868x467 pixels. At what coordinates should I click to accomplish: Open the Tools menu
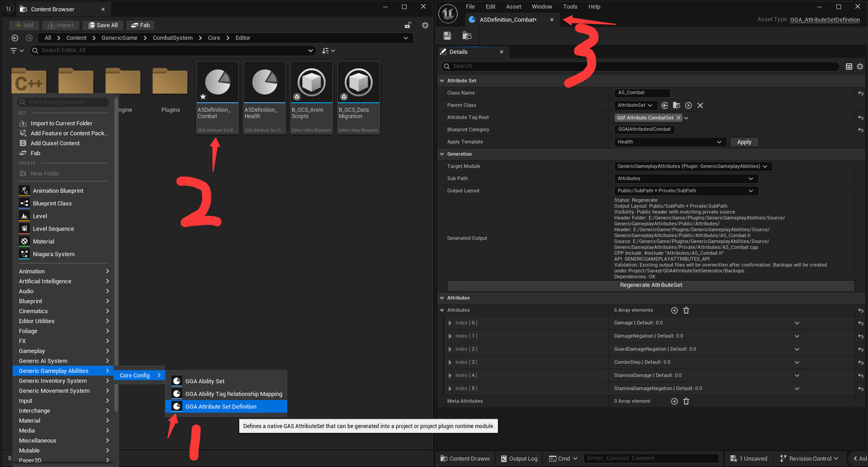coord(570,7)
